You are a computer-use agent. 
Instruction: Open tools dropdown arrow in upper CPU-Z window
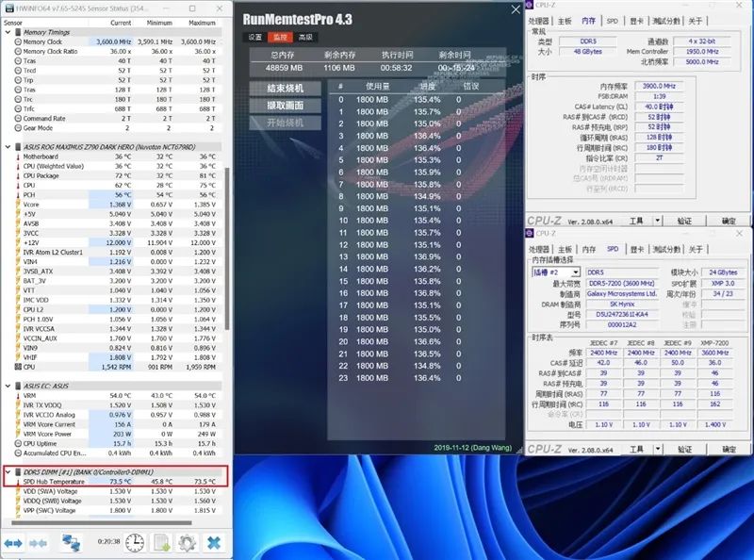click(657, 221)
